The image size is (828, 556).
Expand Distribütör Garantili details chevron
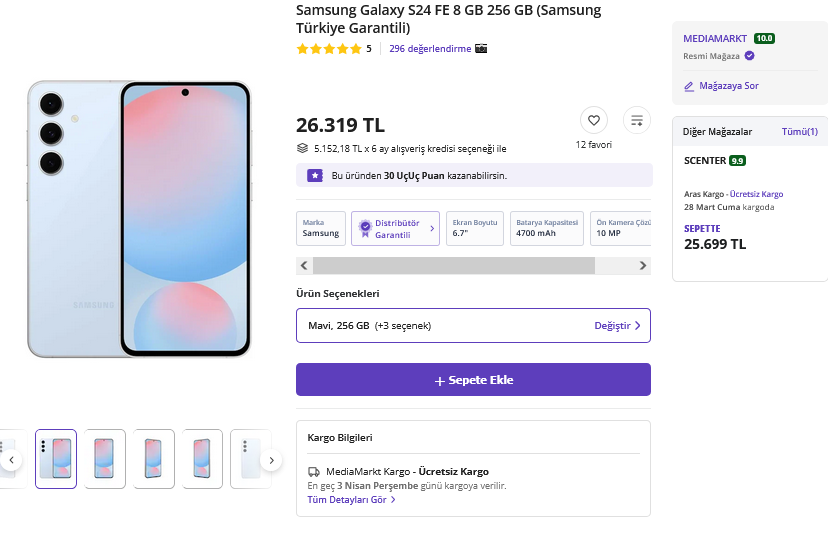pyautogui.click(x=432, y=228)
